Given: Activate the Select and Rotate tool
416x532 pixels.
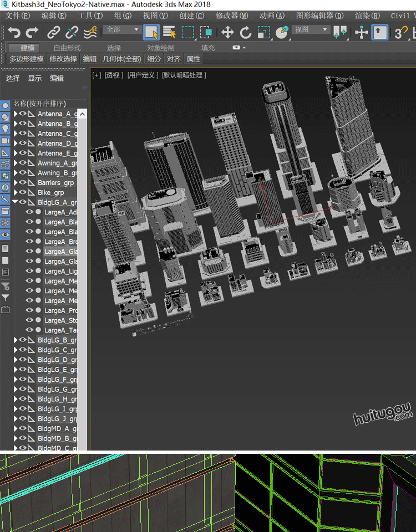Looking at the screenshot, I should [x=246, y=33].
